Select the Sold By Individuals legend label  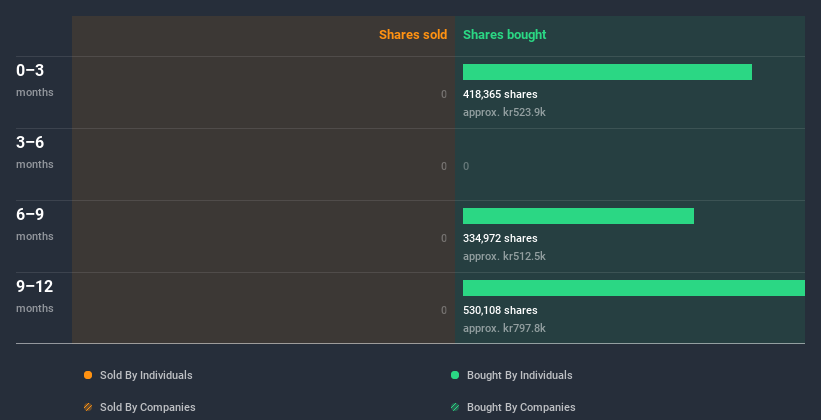click(x=146, y=375)
